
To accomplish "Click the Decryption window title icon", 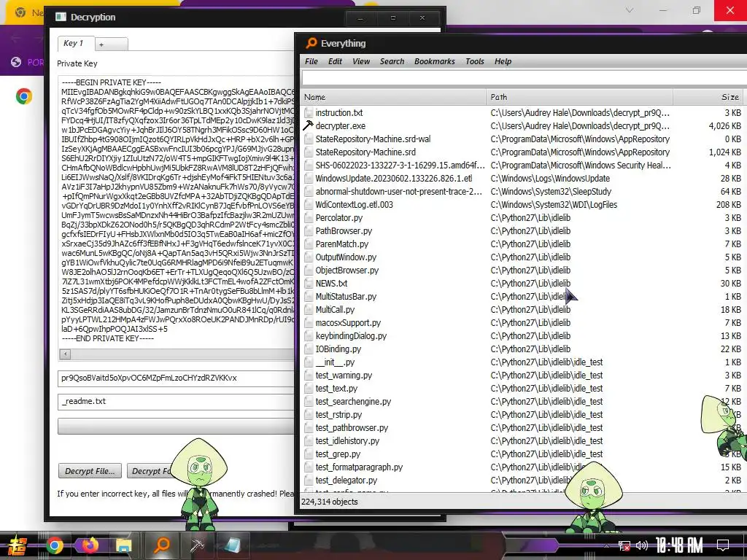I will tap(61, 17).
